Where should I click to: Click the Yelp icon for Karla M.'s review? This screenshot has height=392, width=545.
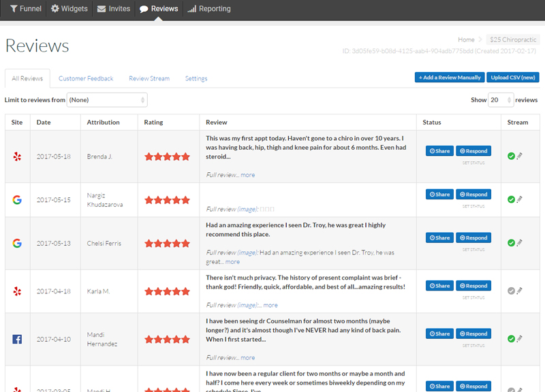click(x=17, y=291)
